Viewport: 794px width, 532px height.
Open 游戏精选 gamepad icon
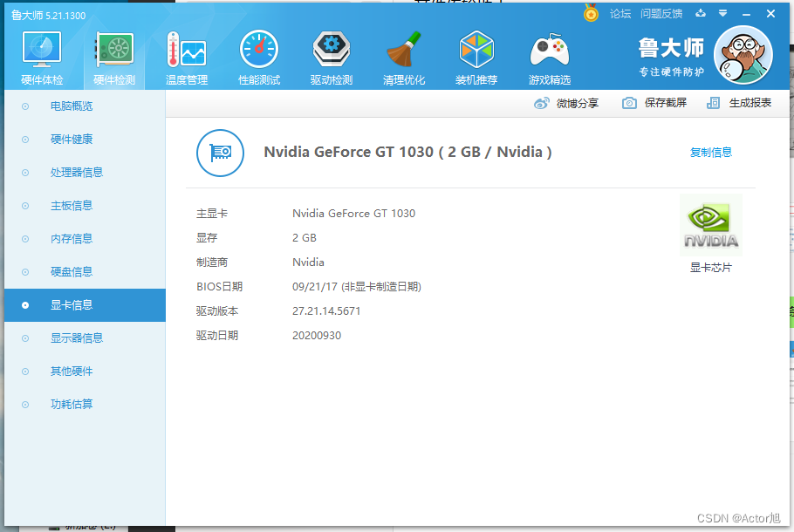coord(550,50)
